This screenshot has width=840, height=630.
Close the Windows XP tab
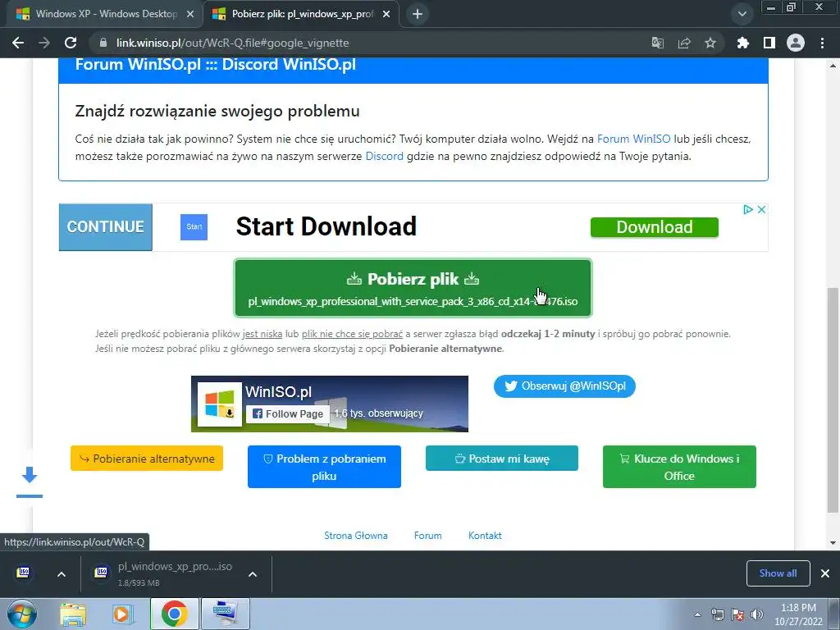[x=190, y=14]
